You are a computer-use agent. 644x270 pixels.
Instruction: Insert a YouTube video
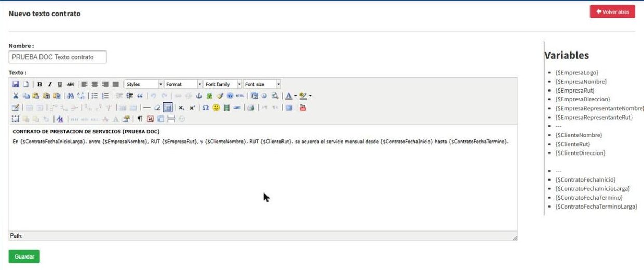pyautogui.click(x=302, y=108)
